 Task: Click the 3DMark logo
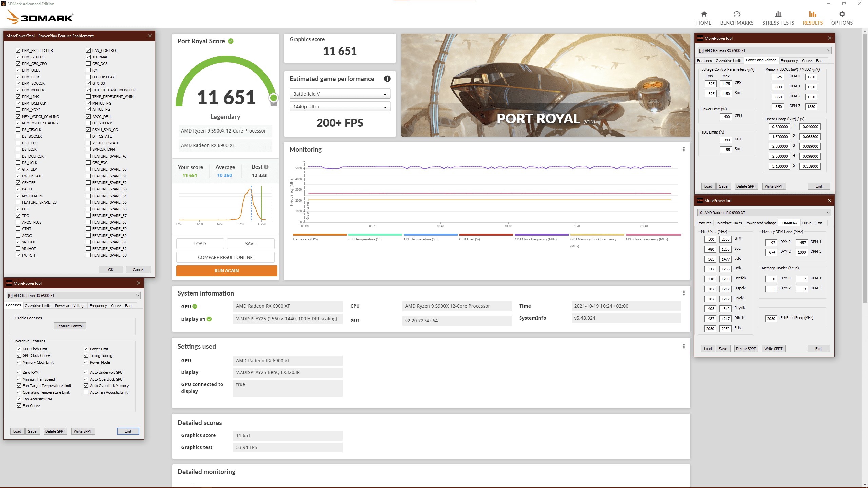tap(40, 17)
